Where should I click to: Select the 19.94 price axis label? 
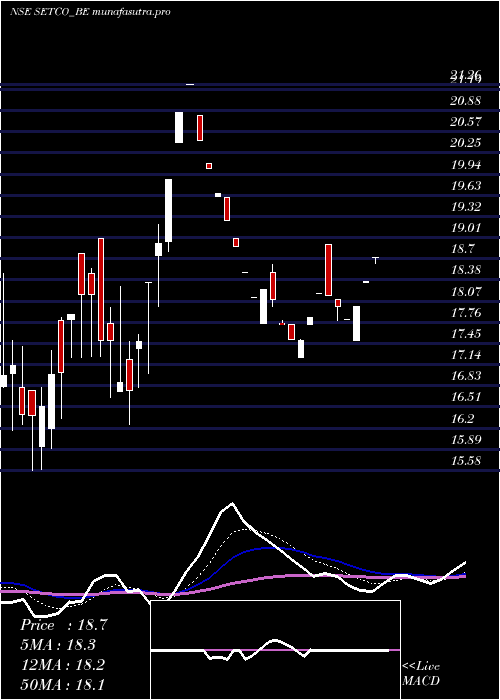click(466, 165)
